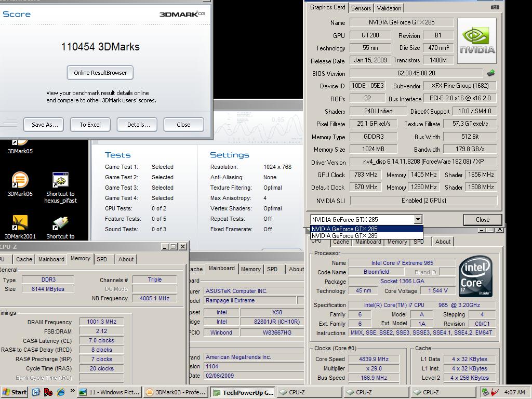Click the Core Voltage value 1.544 V
The width and height of the screenshot is (532, 399).
pos(437,290)
